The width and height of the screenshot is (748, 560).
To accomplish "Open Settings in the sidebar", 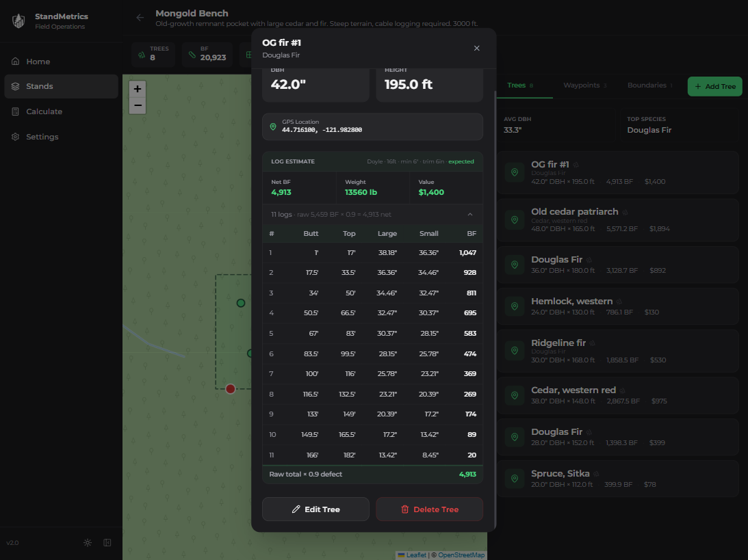I will pyautogui.click(x=42, y=137).
